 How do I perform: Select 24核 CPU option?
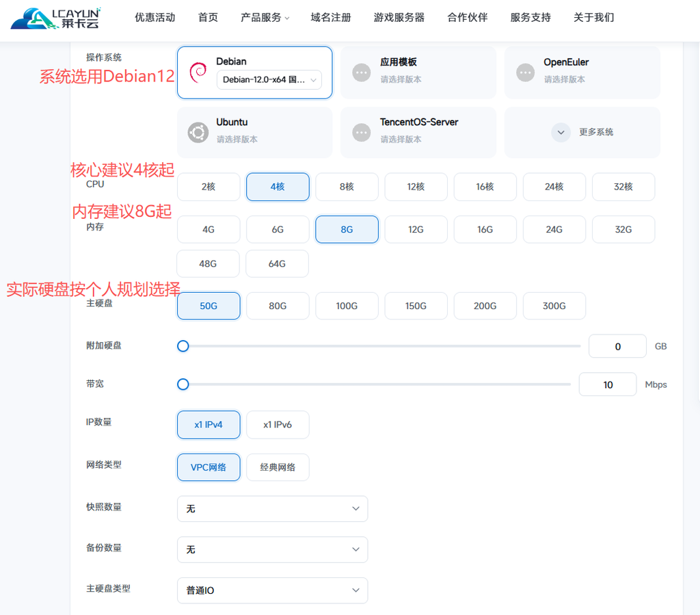[554, 187]
